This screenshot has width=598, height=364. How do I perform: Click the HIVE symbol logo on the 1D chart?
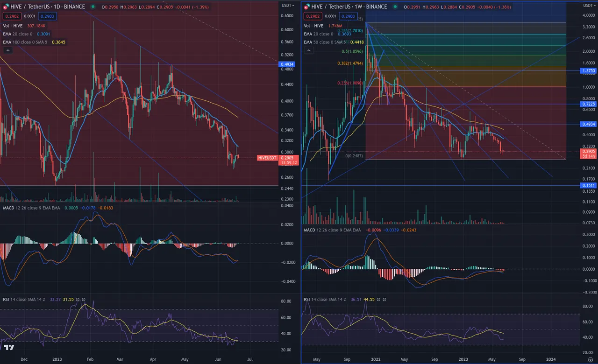tap(6, 7)
